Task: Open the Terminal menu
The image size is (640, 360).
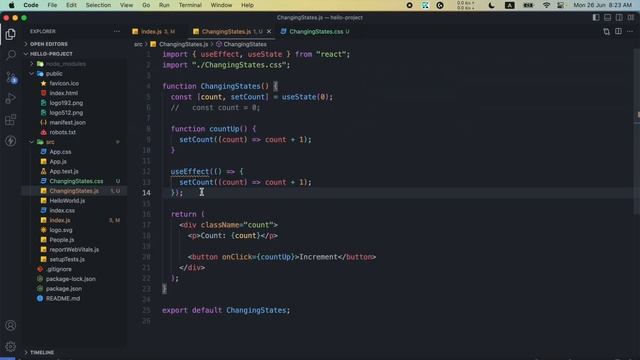Action: [x=190, y=5]
